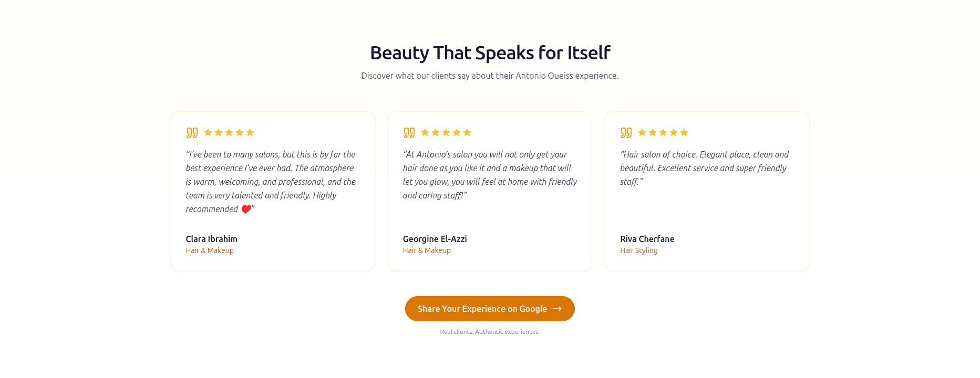Click the quote icon on Clara Ibrahim's review
The width and height of the screenshot is (980, 378).
click(192, 132)
